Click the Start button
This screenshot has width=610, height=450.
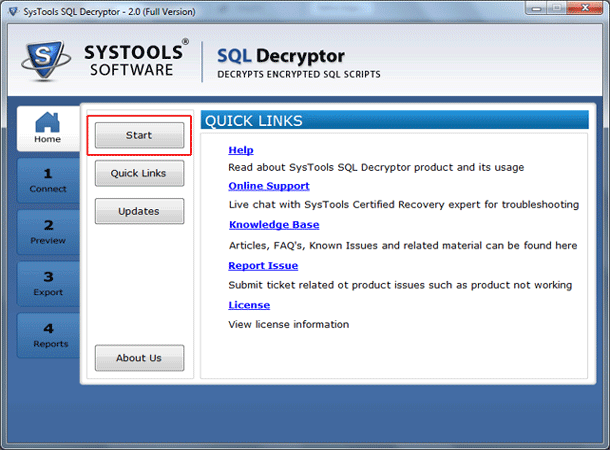(139, 135)
